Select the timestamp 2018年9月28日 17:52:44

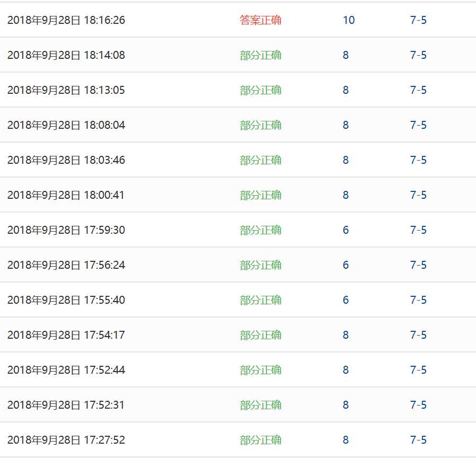coord(66,370)
